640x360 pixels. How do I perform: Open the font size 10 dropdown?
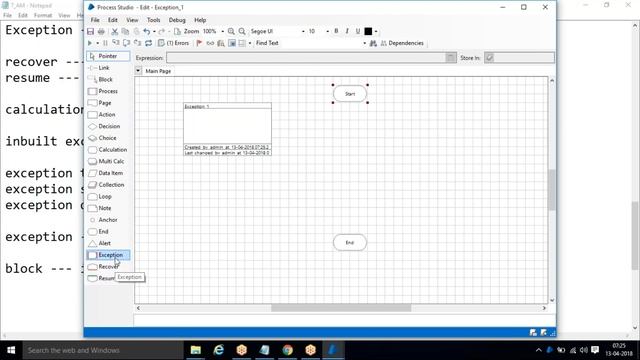(x=327, y=31)
